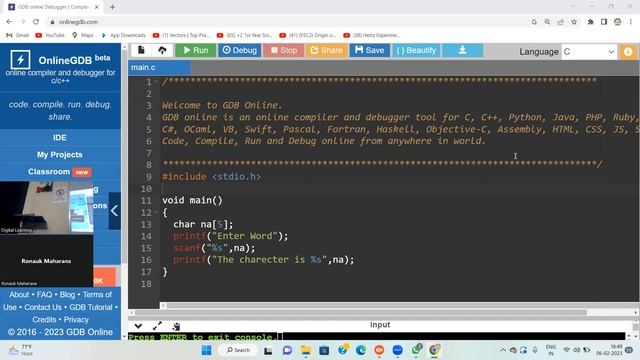The height and width of the screenshot is (360, 640).
Task: Save the current project
Action: tap(369, 50)
